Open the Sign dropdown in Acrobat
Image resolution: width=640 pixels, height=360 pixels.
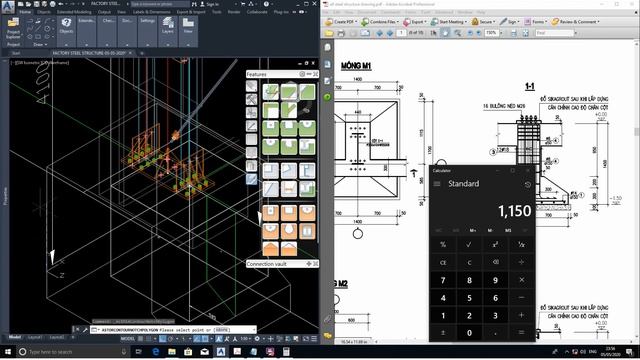509,22
